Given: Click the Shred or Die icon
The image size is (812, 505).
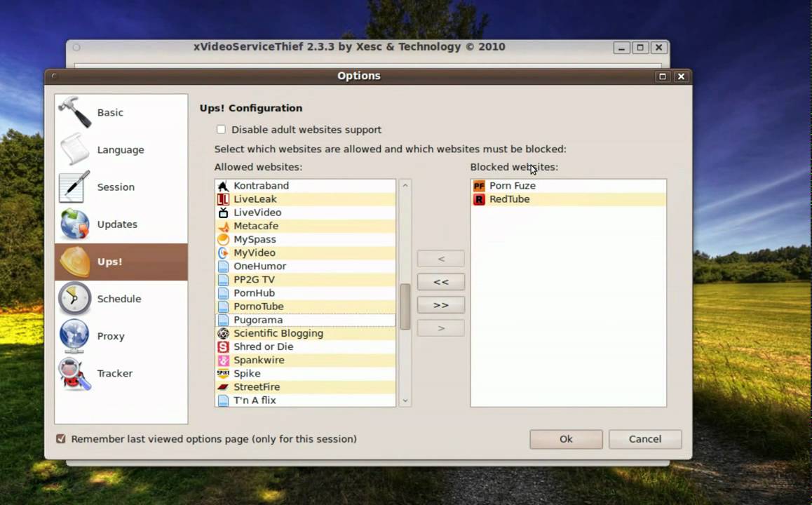Looking at the screenshot, I should pyautogui.click(x=223, y=347).
